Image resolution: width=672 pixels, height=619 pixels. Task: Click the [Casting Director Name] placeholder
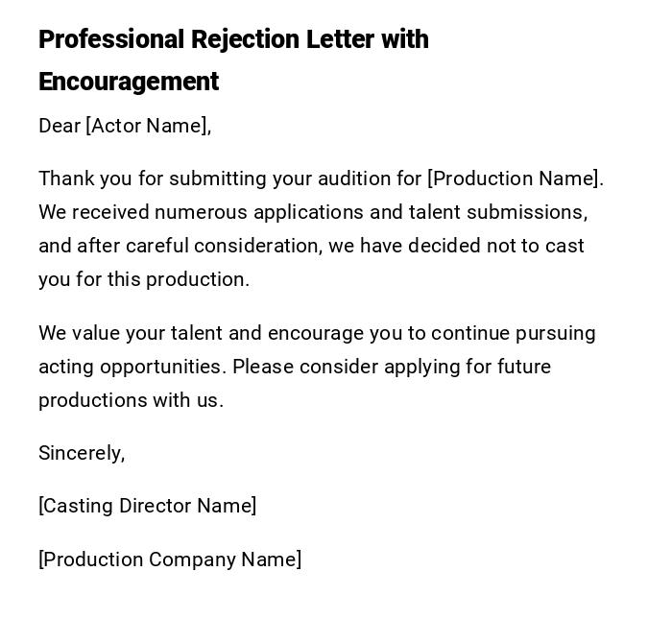click(147, 506)
